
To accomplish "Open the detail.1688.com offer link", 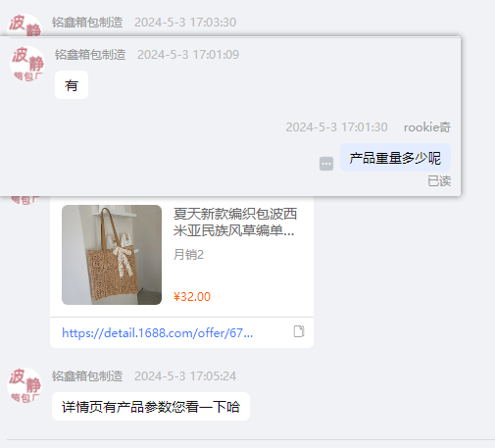I will point(158,333).
